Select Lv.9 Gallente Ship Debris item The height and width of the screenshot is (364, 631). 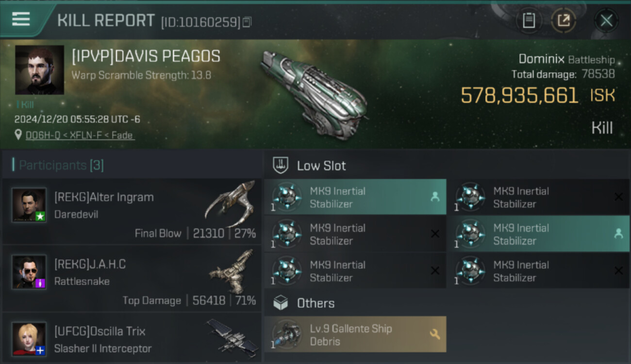click(x=355, y=334)
